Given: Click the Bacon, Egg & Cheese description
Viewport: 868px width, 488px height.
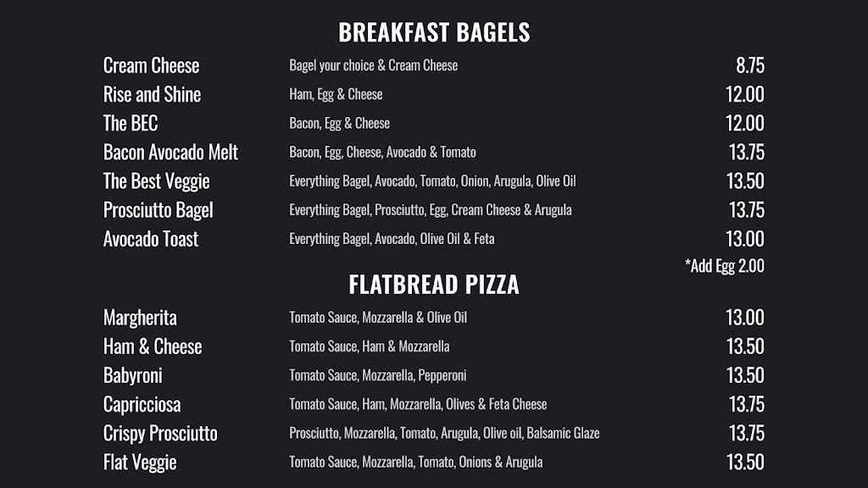Looking at the screenshot, I should click(x=339, y=124).
